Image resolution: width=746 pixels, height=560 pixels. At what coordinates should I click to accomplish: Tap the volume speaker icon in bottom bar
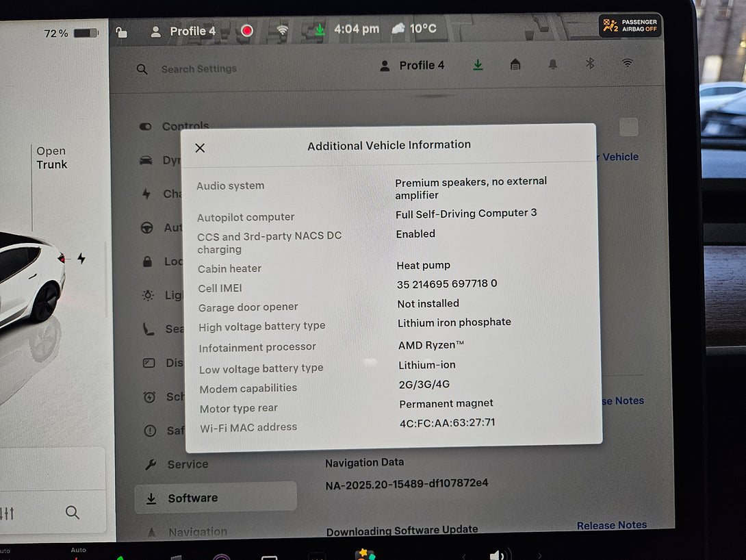498,555
